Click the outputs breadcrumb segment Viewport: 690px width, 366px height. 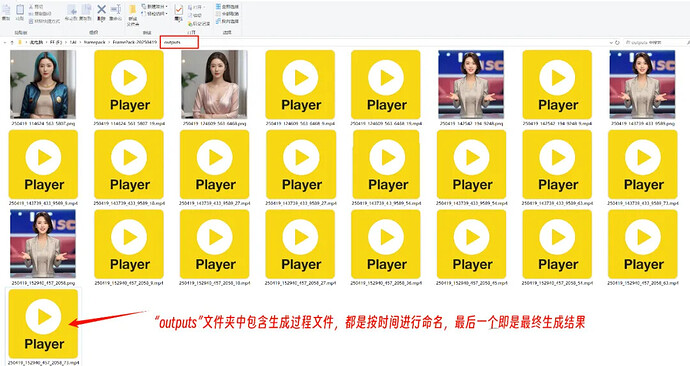pyautogui.click(x=172, y=42)
